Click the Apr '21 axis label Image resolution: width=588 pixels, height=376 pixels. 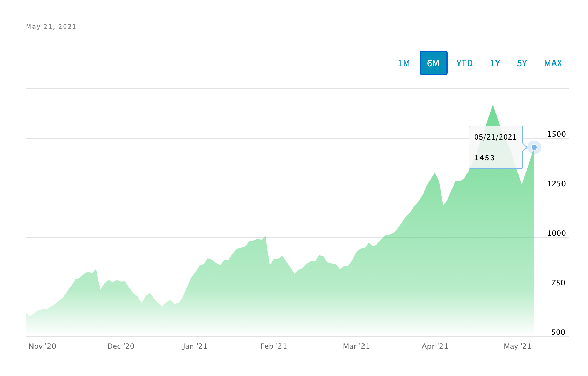click(435, 346)
